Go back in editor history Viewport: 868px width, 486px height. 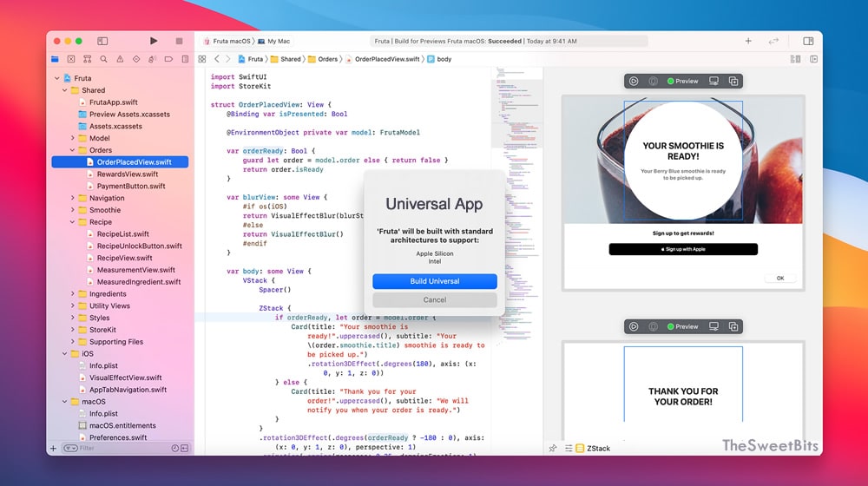pyautogui.click(x=217, y=59)
